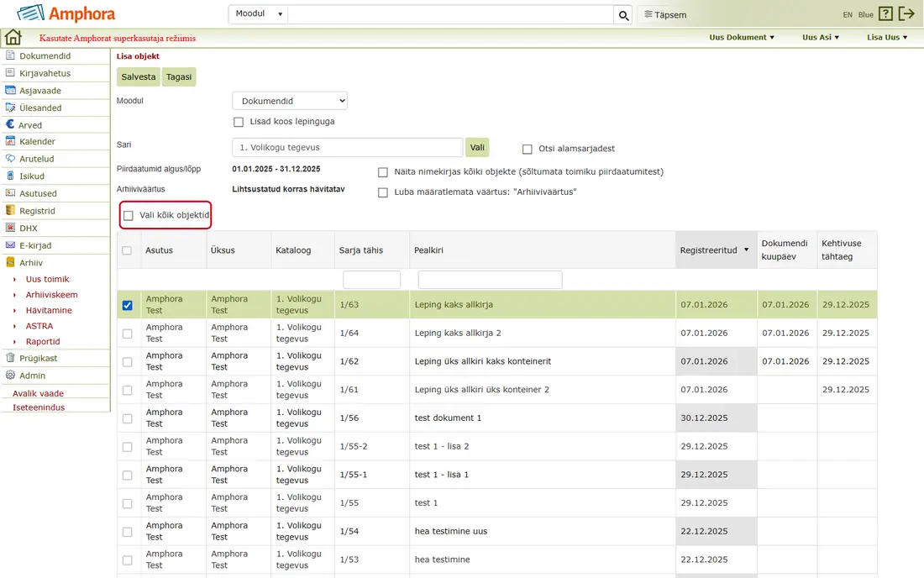The height and width of the screenshot is (578, 924).
Task: Click the Vali series button
Action: (x=477, y=147)
